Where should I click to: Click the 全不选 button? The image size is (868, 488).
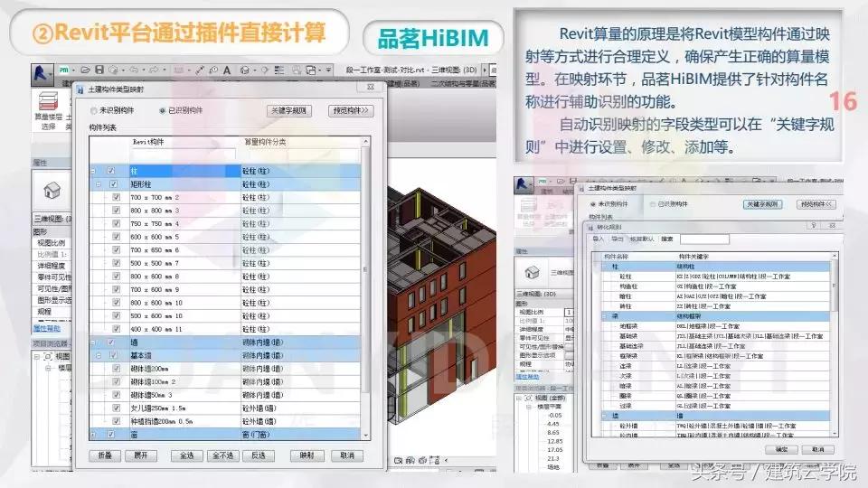(x=223, y=455)
